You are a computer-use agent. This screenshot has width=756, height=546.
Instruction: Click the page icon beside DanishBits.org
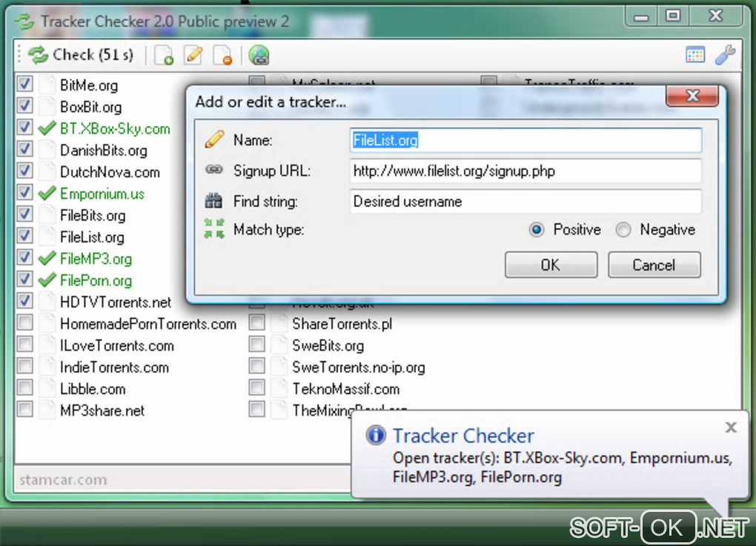click(x=47, y=150)
